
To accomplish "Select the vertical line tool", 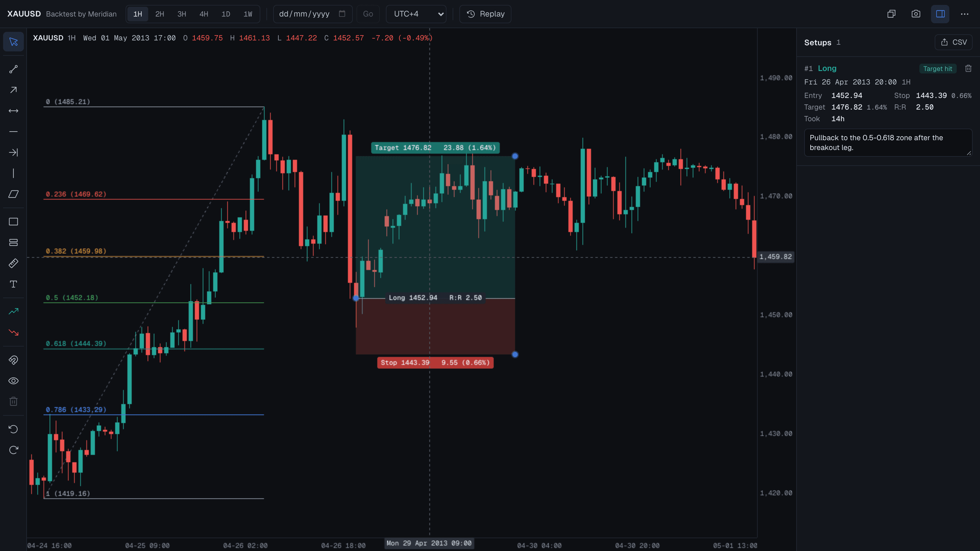I will pyautogui.click(x=13, y=173).
